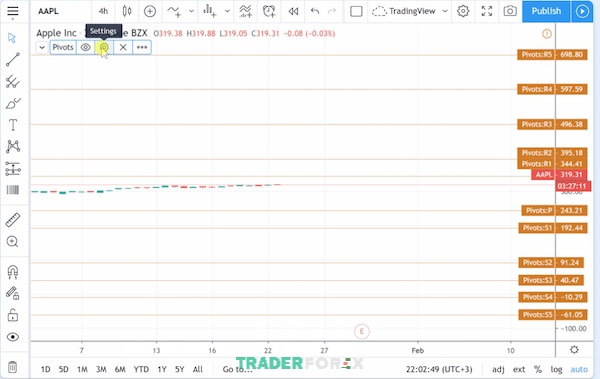The width and height of the screenshot is (600, 379).
Task: Toggle lock all drawing tools
Action: [x=13, y=315]
